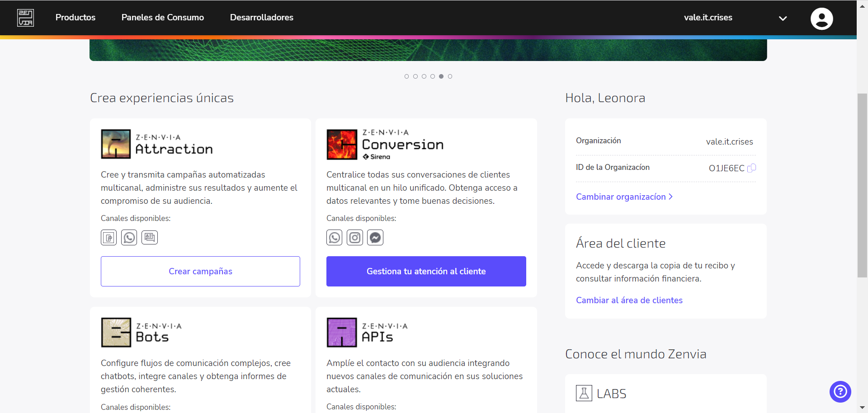The height and width of the screenshot is (413, 868).
Task: Follow the Cambinar organizacíon link
Action: click(x=624, y=197)
